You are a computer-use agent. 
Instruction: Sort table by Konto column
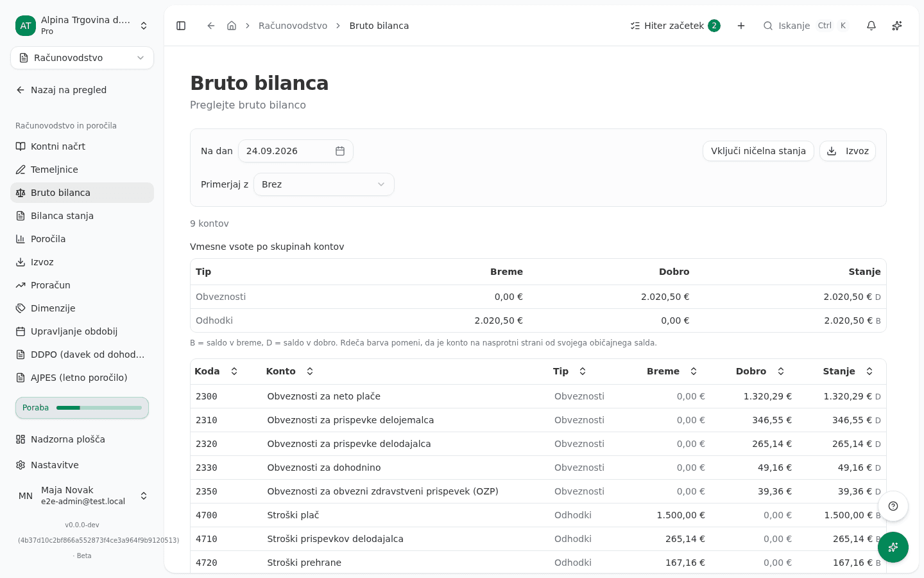290,371
